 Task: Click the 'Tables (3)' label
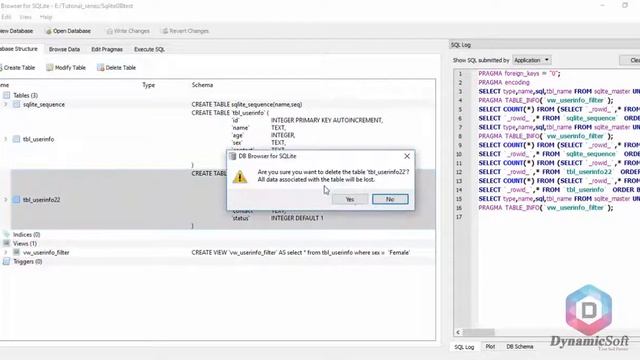point(25,96)
